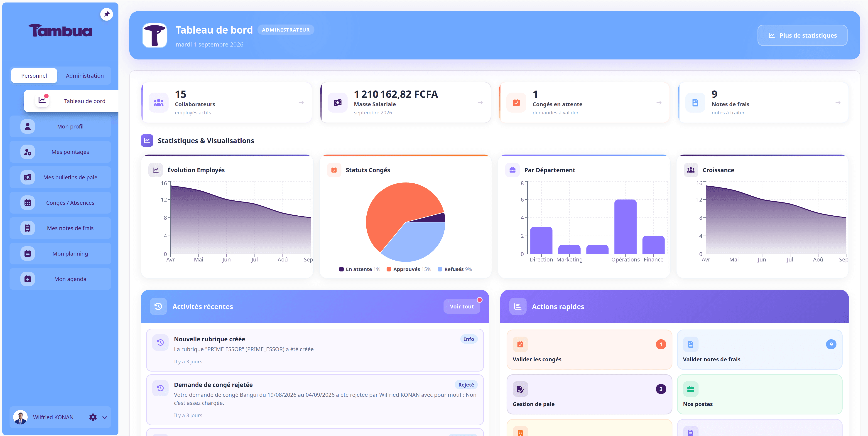Click the Info badge on activity
This screenshot has width=868, height=436.
pos(469,339)
